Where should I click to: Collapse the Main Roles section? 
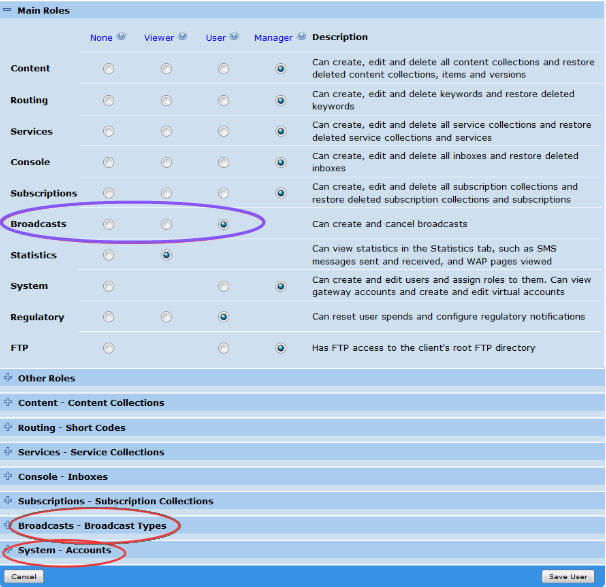point(7,10)
